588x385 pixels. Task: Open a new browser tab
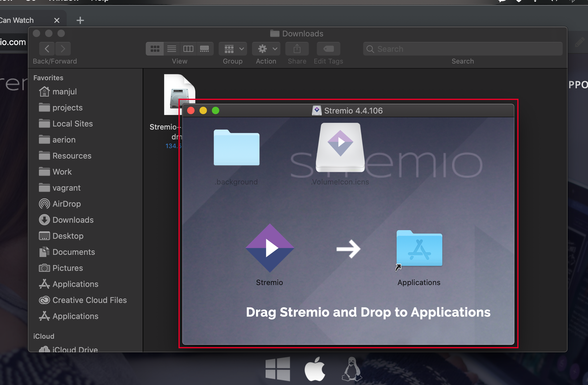80,20
